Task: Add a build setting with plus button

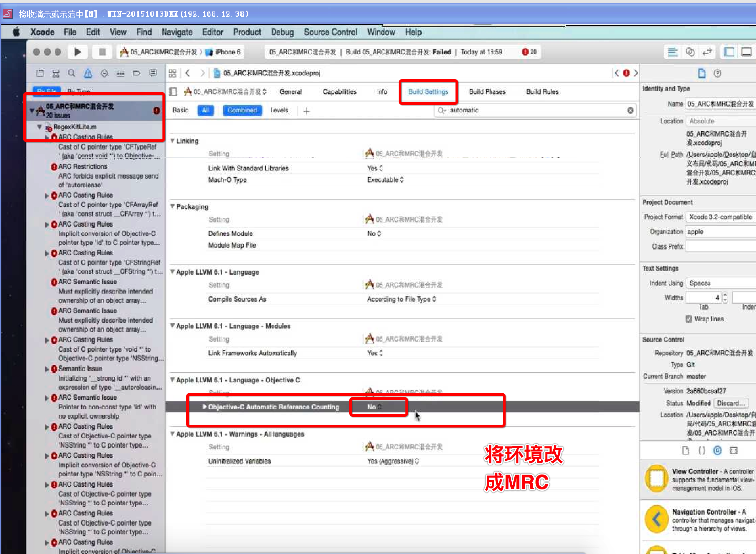Action: coord(307,111)
